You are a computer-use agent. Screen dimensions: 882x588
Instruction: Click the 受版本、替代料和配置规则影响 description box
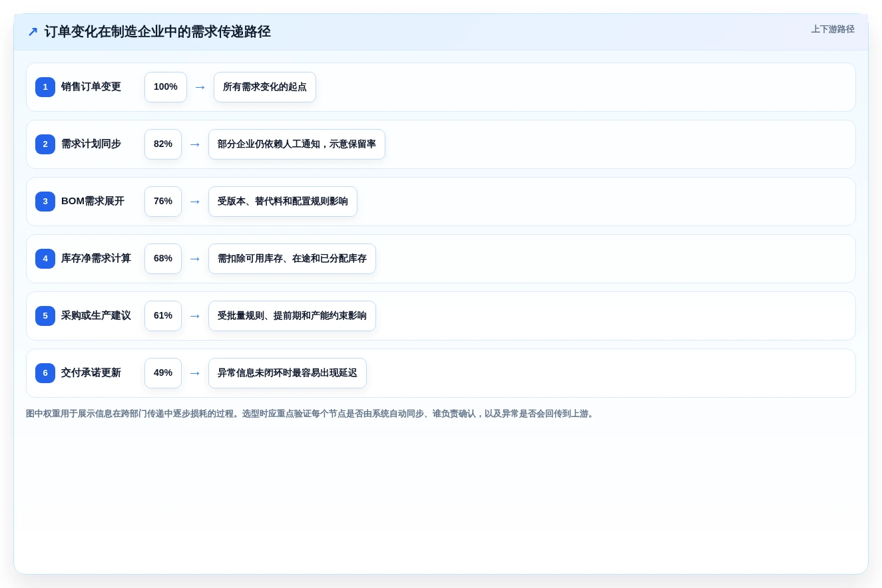click(283, 202)
